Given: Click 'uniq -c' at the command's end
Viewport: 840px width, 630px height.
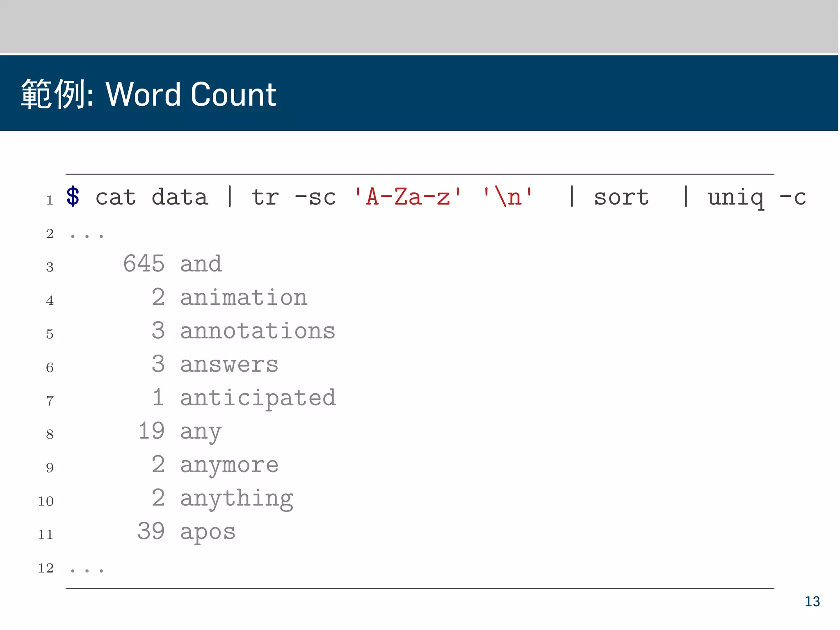Looking at the screenshot, I should (x=756, y=199).
